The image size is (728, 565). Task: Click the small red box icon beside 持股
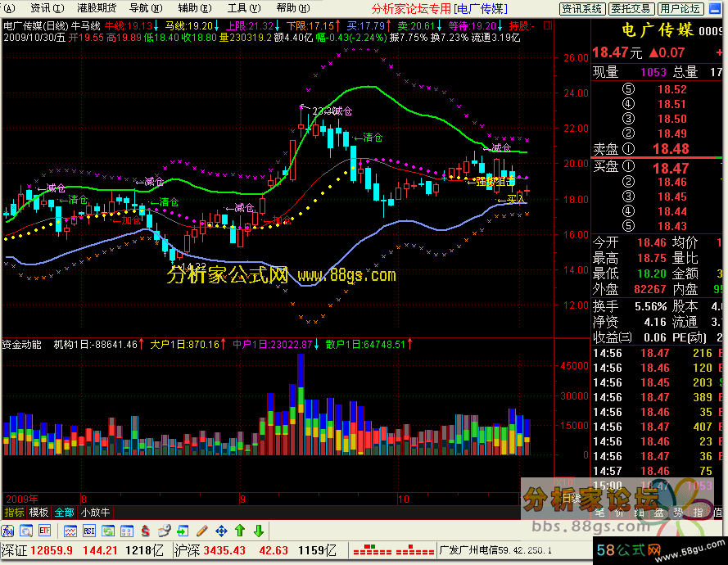(548, 25)
